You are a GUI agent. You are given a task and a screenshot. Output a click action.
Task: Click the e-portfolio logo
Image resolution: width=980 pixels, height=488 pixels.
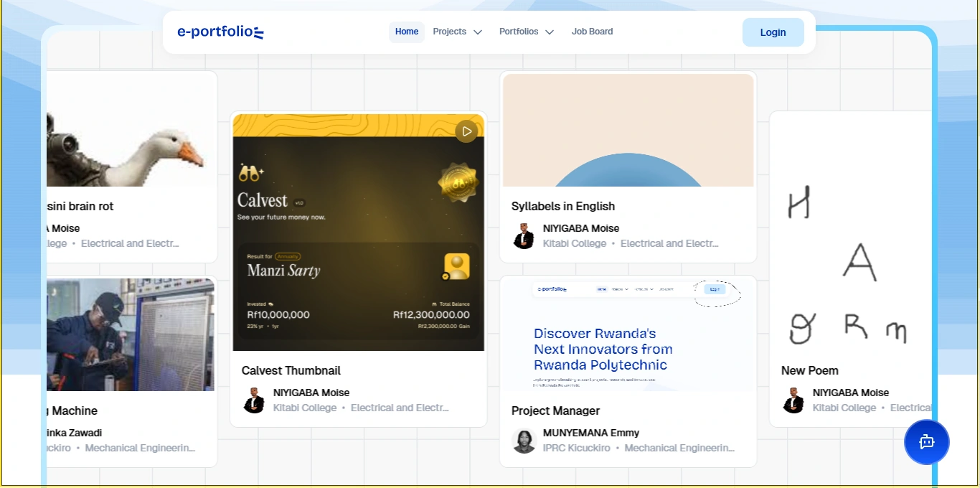tap(220, 32)
